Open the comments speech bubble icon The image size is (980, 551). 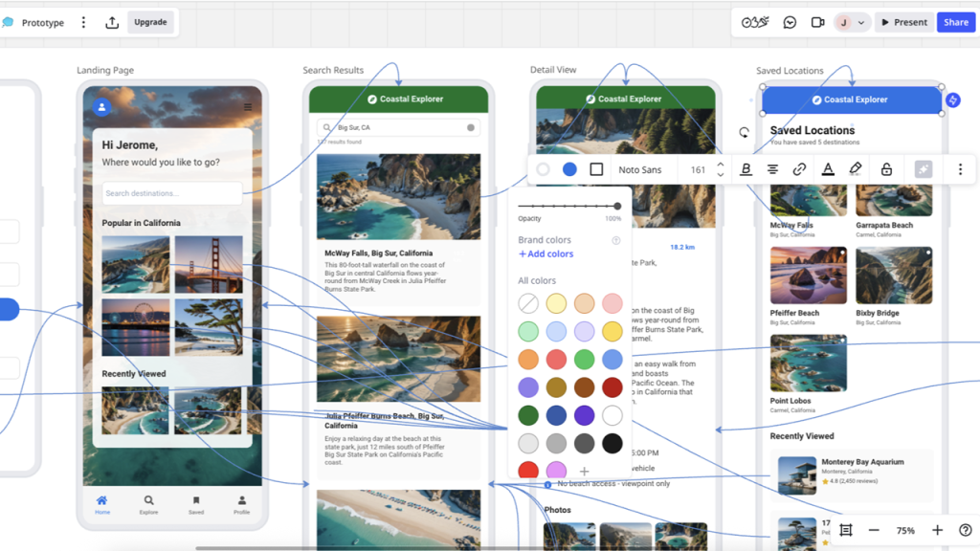790,22
